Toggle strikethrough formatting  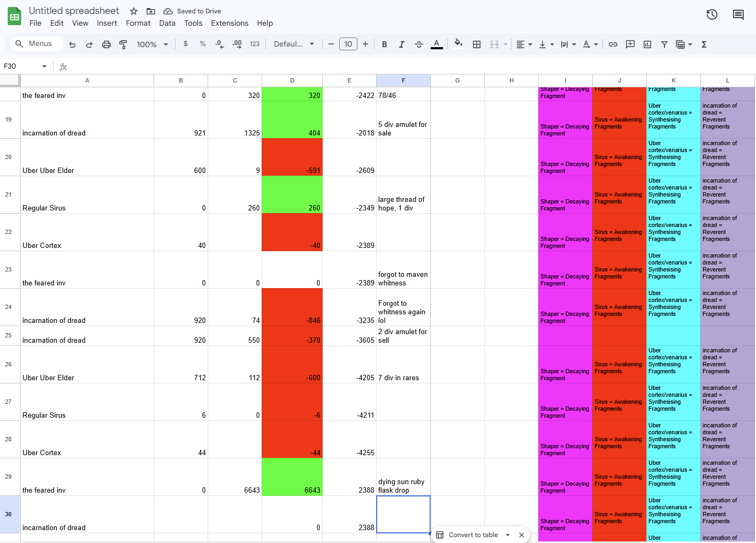pyautogui.click(x=419, y=44)
